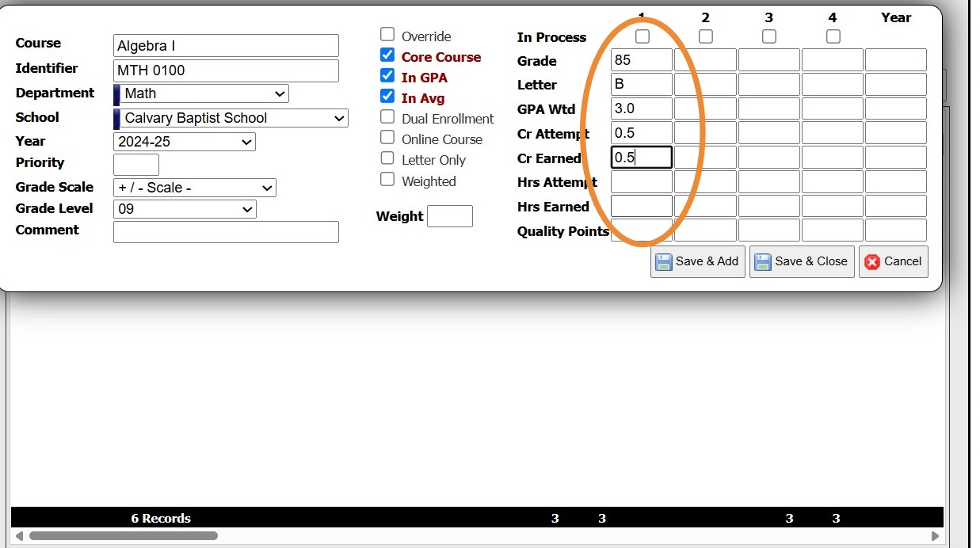Click the Identifier field with MTH 0100
The width and height of the screenshot is (980, 548).
coord(226,70)
